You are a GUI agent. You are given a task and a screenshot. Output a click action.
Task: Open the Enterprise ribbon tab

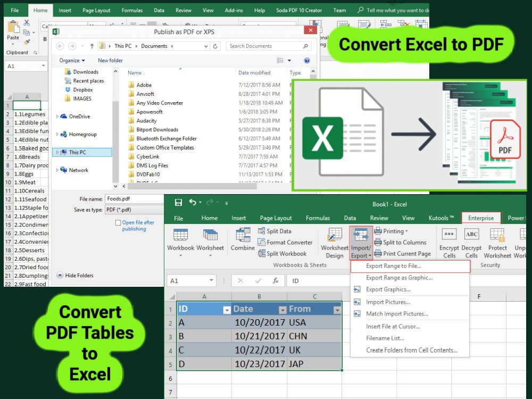(481, 218)
